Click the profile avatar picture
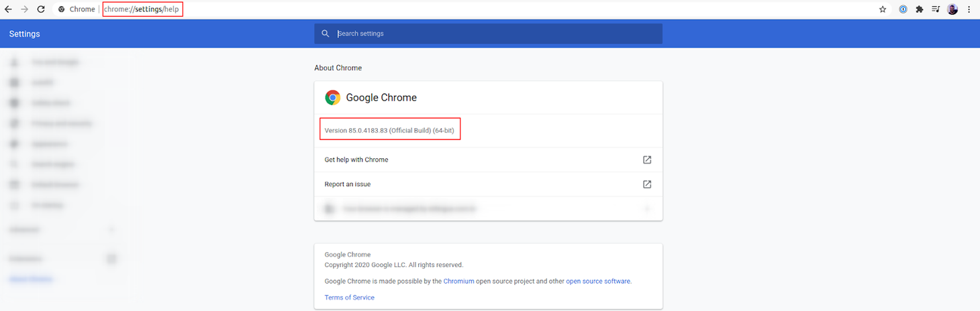The height and width of the screenshot is (311, 980). click(952, 9)
